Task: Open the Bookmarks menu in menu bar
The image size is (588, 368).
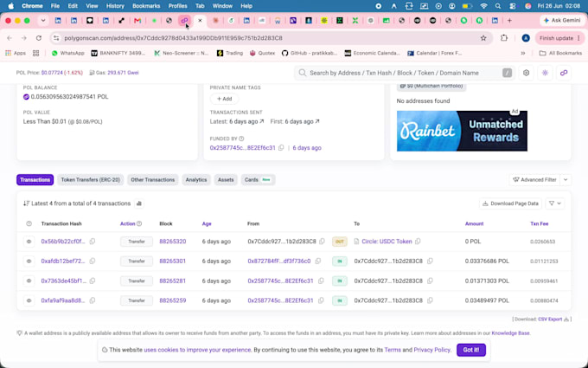Action: click(x=146, y=6)
